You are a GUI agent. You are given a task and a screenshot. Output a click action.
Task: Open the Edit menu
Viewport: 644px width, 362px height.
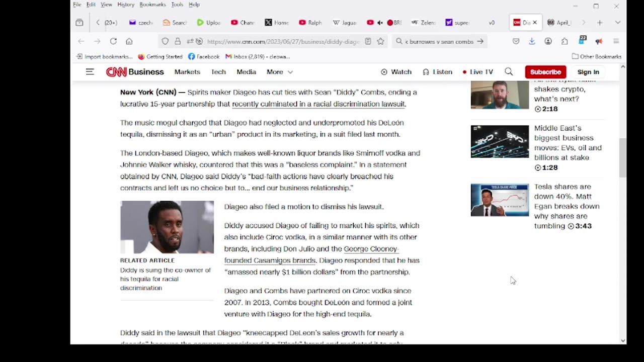tap(91, 5)
